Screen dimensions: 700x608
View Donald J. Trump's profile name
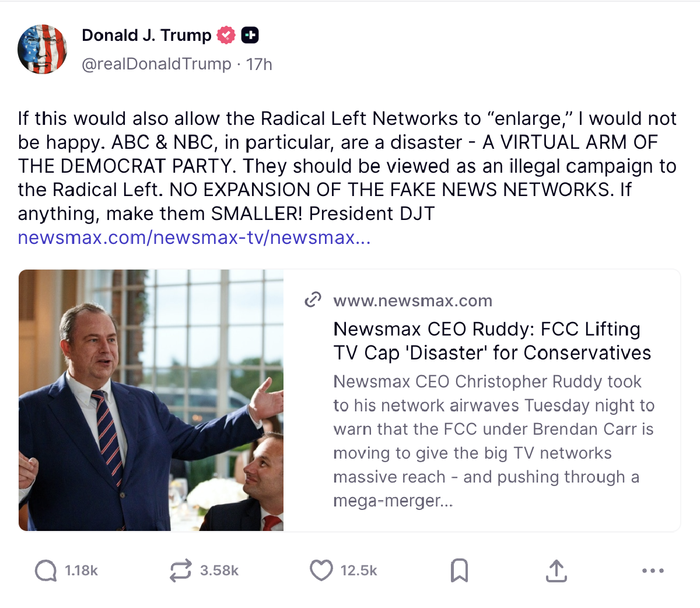click(147, 35)
